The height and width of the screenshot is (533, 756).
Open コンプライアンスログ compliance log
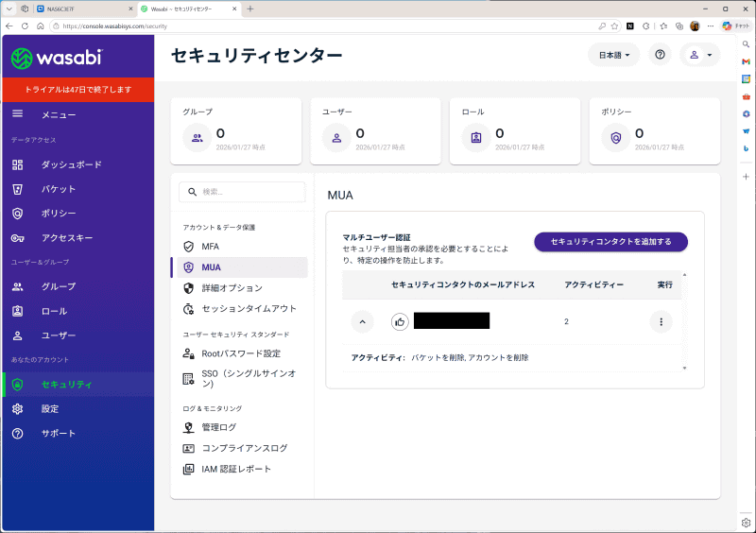coord(242,448)
